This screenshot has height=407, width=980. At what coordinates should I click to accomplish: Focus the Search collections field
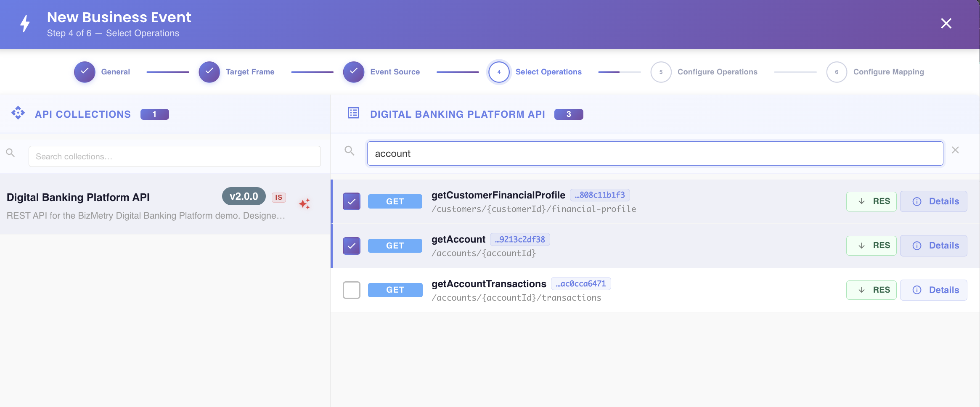[x=175, y=156]
